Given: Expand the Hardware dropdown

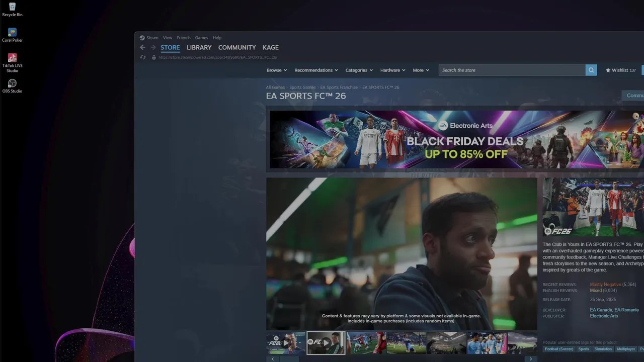Looking at the screenshot, I should point(392,70).
